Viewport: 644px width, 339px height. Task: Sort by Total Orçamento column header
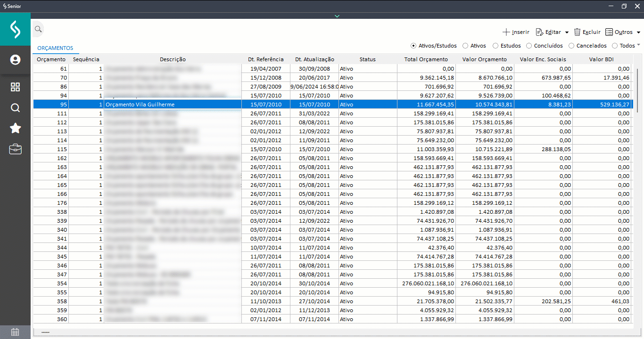coord(426,59)
